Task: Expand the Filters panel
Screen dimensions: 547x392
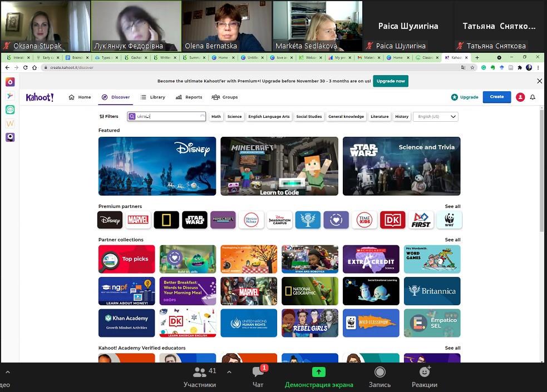Action: click(109, 117)
